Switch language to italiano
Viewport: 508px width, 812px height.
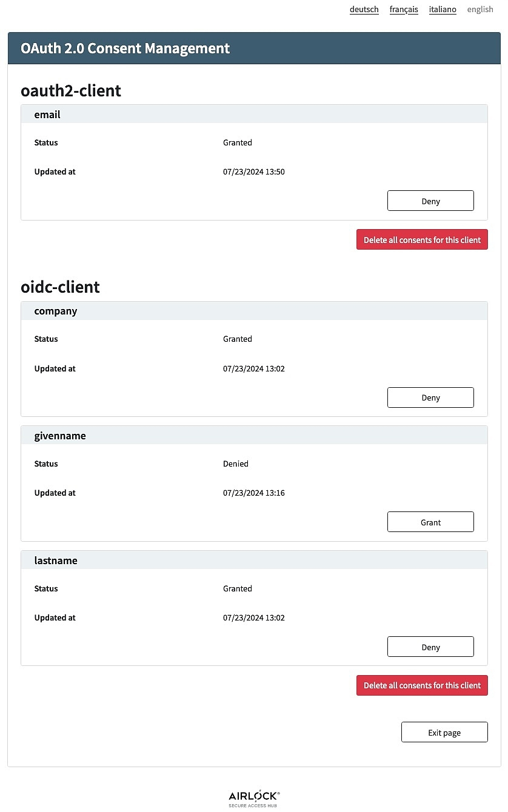point(443,9)
